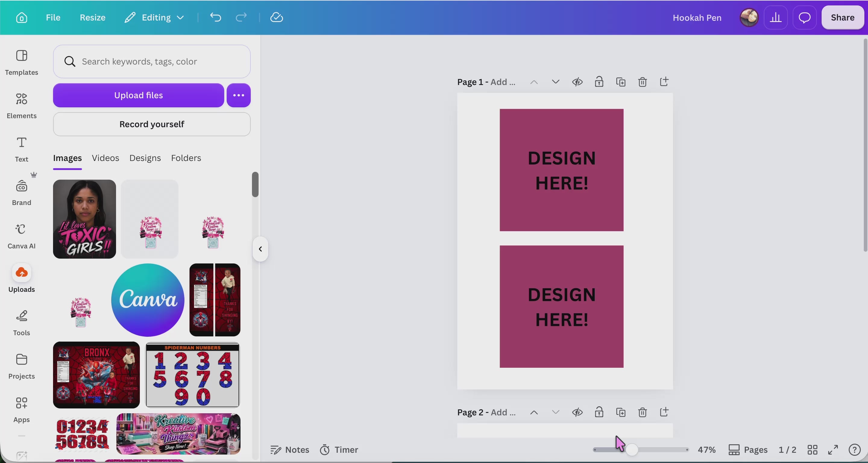Open more upload options (three dots)
Image resolution: width=868 pixels, height=463 pixels.
239,95
